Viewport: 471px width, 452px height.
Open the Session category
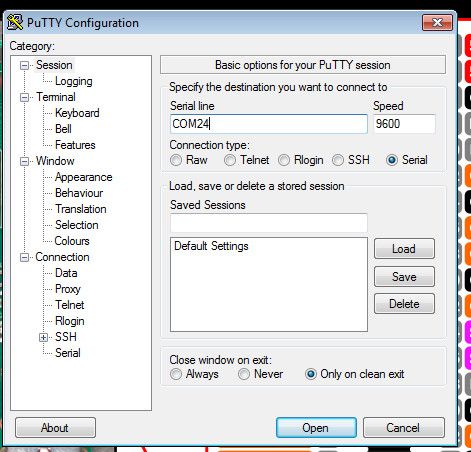click(54, 65)
